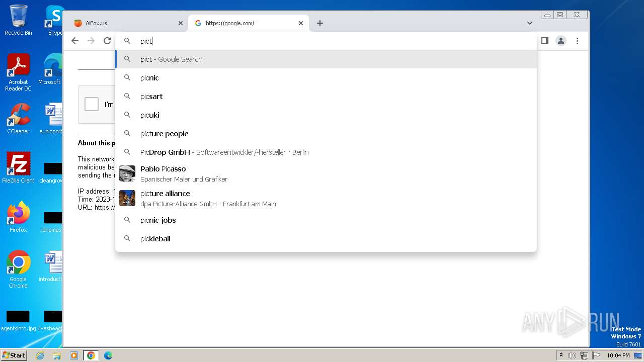Close the AiFox.us tab
The height and width of the screenshot is (362, 644).
[181, 23]
